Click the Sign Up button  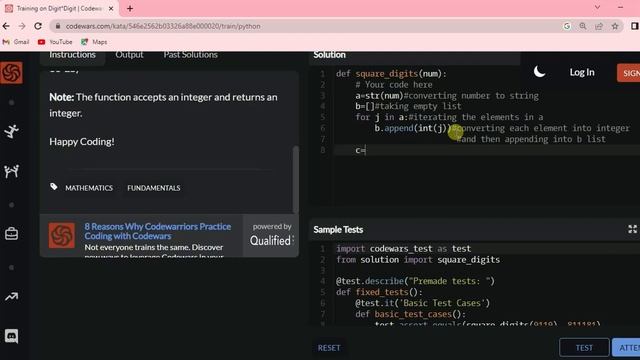(x=629, y=73)
